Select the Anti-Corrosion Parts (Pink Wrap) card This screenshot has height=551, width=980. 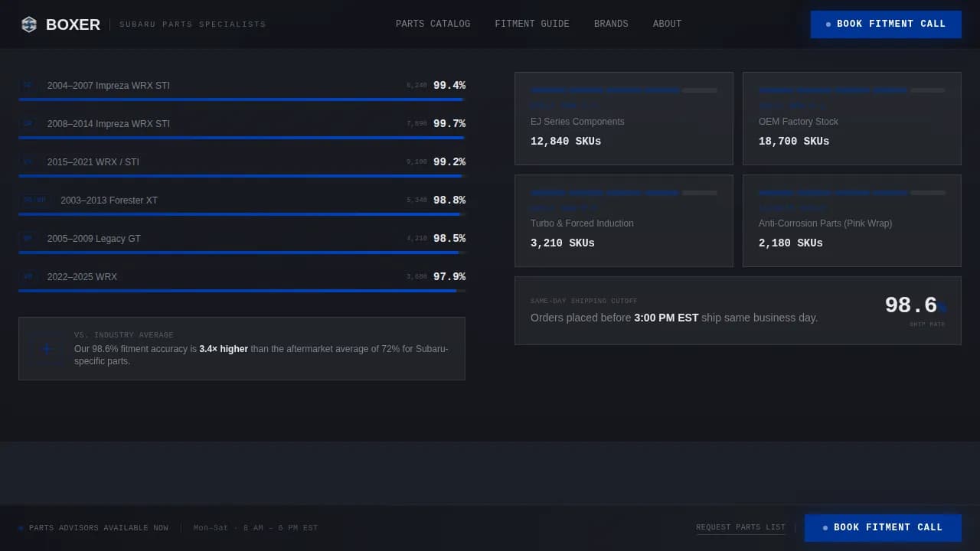click(851, 221)
